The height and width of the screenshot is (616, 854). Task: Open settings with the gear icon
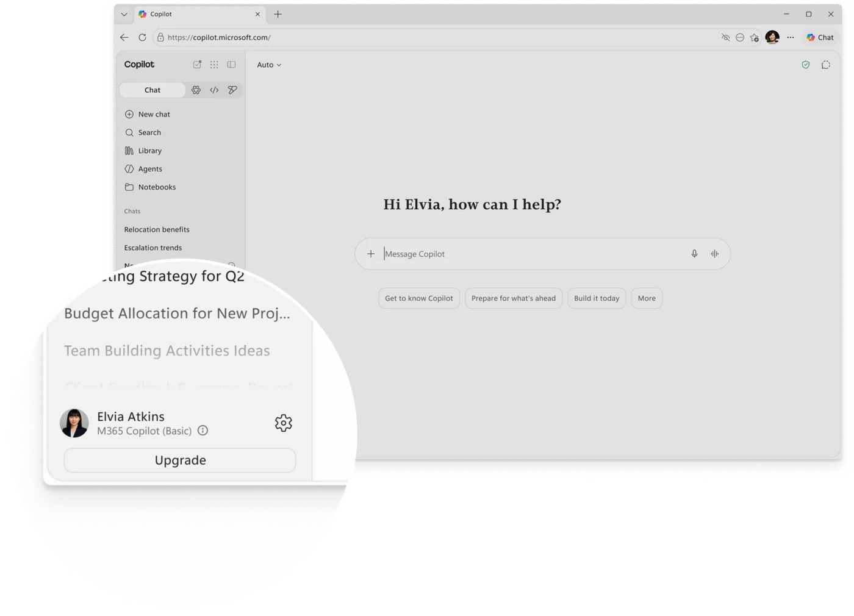tap(283, 423)
